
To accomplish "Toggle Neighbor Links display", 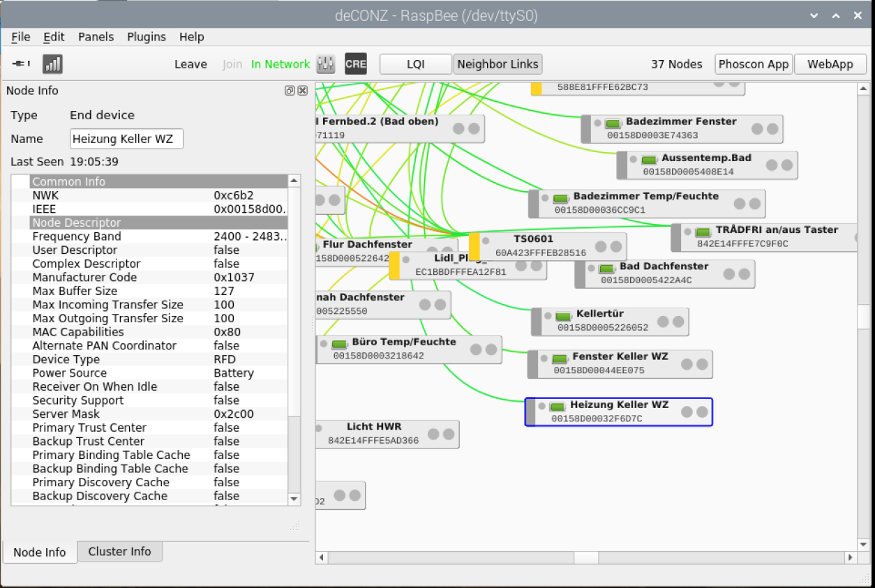I will point(498,64).
